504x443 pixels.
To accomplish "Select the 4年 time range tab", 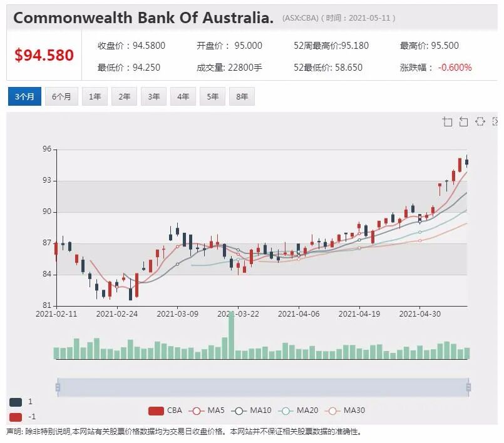I will tap(183, 96).
